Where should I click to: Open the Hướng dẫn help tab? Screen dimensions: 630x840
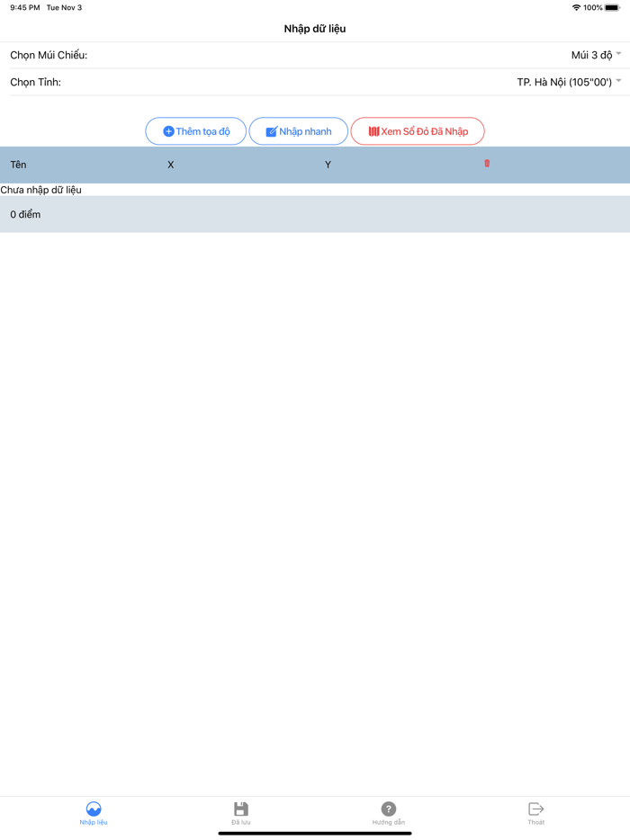tap(389, 813)
